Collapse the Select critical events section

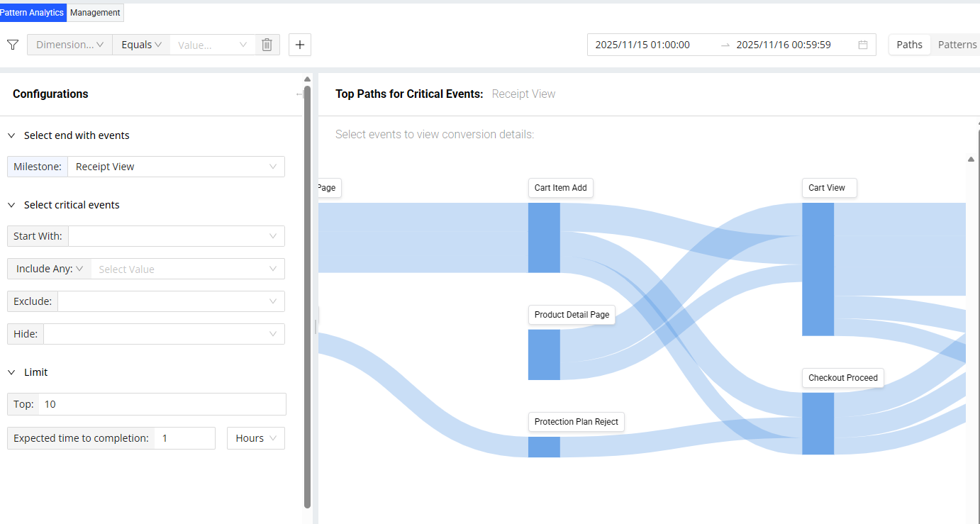click(11, 205)
